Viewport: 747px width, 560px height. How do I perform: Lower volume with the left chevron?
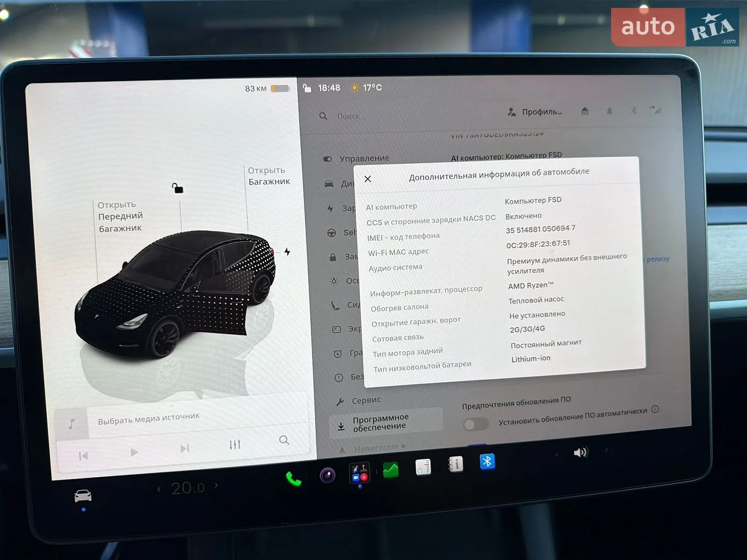pos(557,455)
